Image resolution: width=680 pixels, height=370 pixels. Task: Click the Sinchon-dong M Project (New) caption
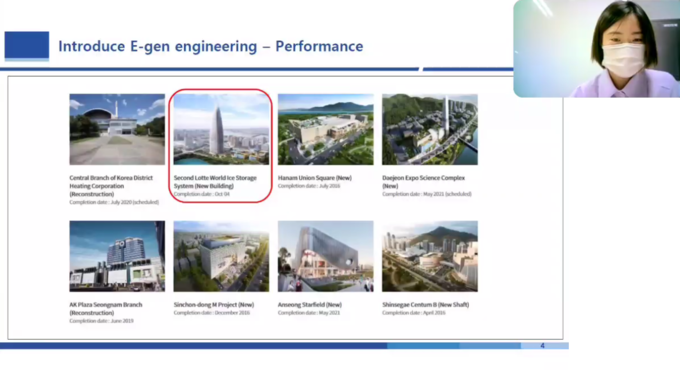click(214, 305)
